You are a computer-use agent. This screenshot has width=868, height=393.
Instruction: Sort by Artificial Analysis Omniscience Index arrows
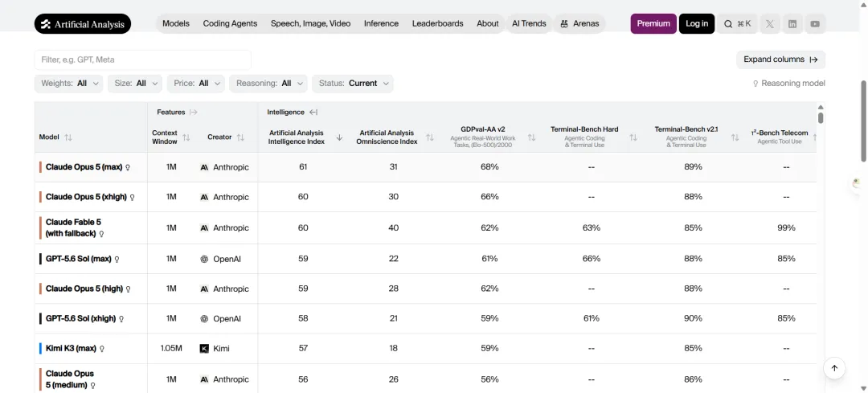click(x=429, y=137)
